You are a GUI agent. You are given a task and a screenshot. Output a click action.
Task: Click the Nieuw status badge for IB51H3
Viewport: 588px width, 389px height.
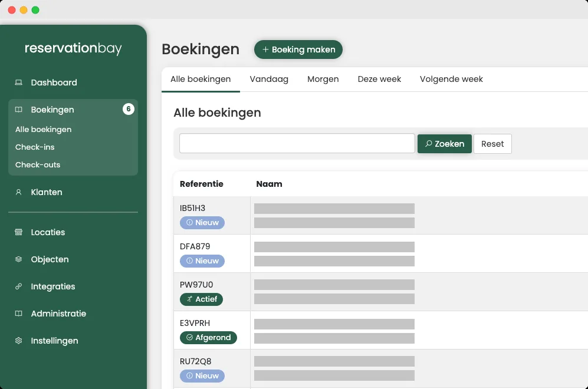coord(202,223)
